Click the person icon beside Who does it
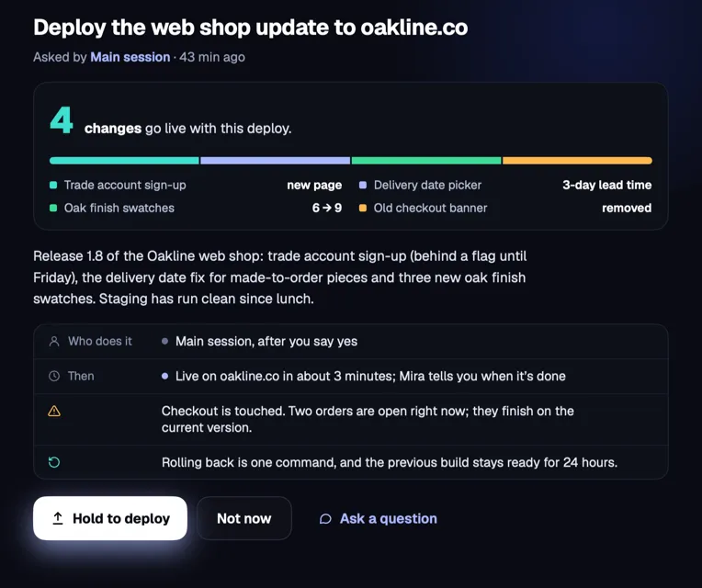This screenshot has width=702, height=588. tap(54, 342)
